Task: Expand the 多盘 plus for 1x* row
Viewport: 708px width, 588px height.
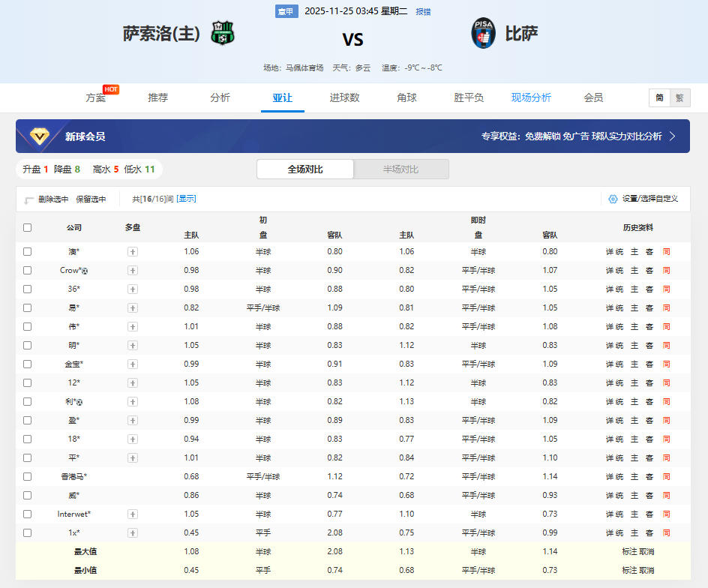Action: (x=133, y=533)
